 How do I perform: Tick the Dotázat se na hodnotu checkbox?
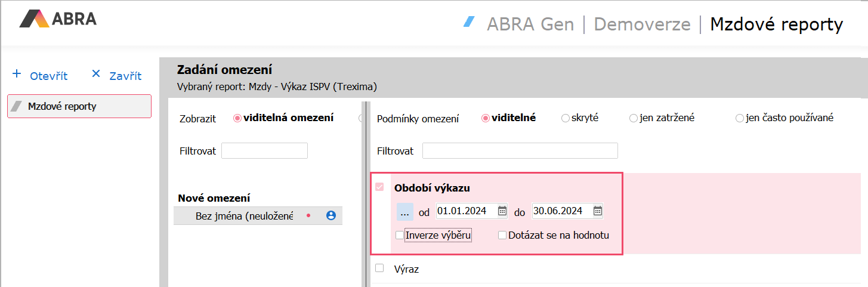tap(502, 235)
